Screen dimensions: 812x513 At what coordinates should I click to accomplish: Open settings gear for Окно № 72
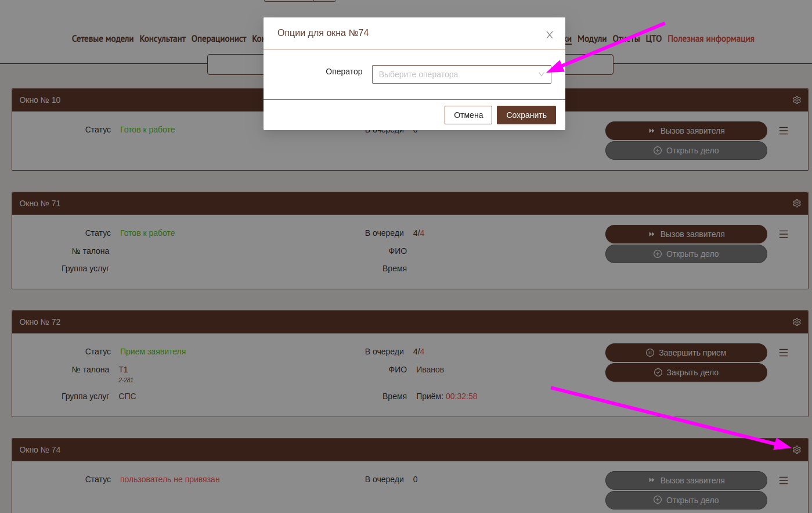pyautogui.click(x=796, y=322)
